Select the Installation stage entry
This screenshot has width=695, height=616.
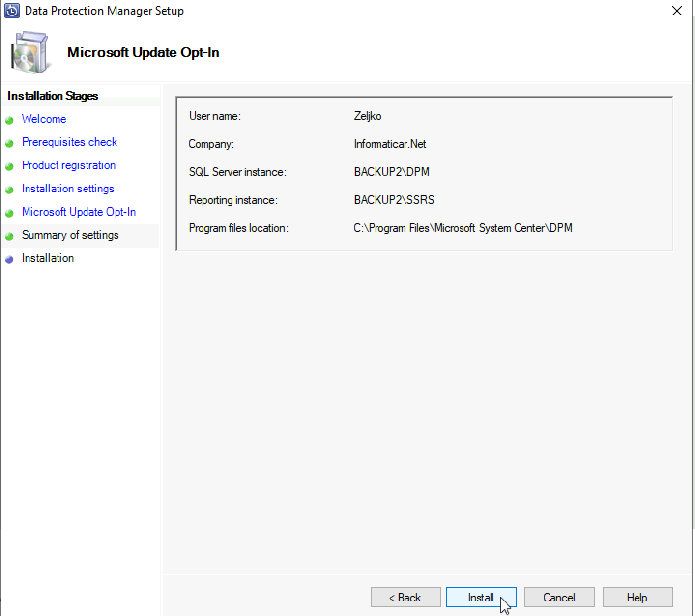click(48, 258)
